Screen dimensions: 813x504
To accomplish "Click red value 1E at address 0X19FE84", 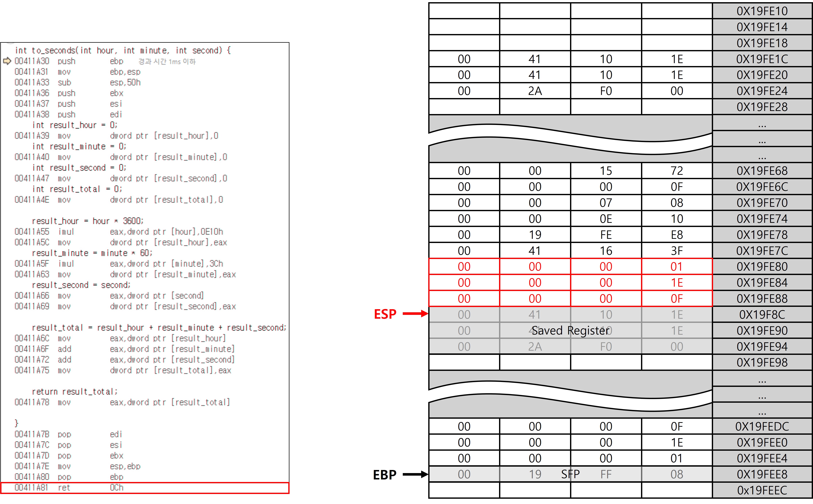I will 677,283.
